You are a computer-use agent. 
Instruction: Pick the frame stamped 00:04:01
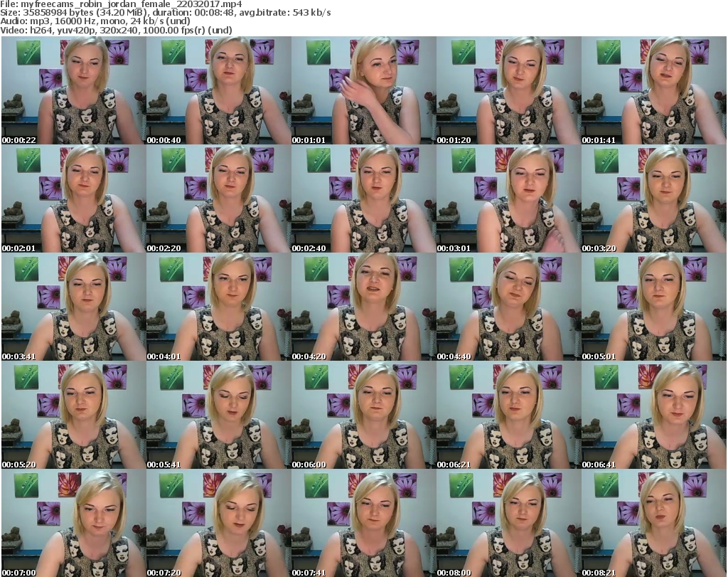tap(219, 307)
